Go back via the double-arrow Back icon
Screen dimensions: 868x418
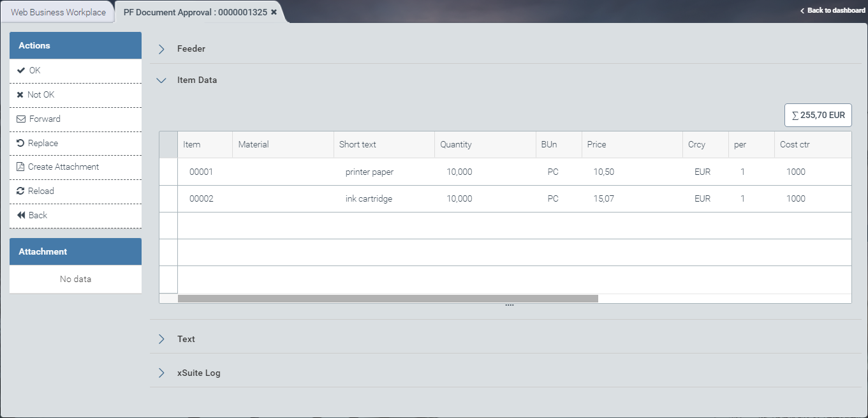pos(22,215)
